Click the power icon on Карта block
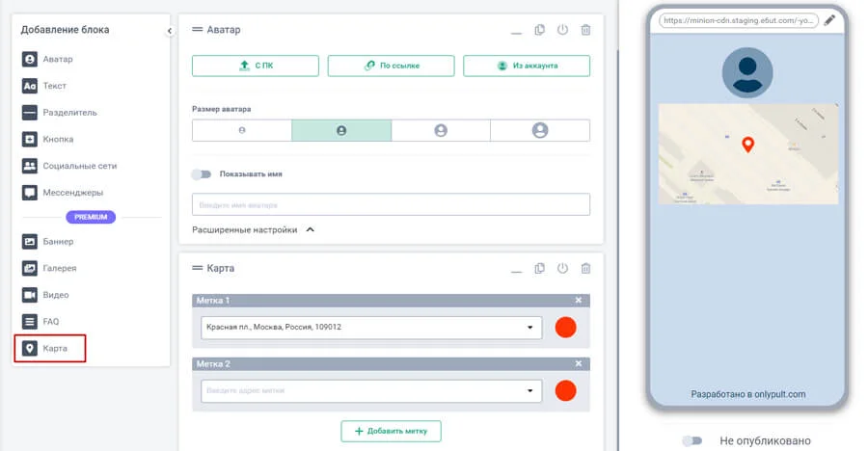This screenshot has width=868, height=451. tap(562, 268)
